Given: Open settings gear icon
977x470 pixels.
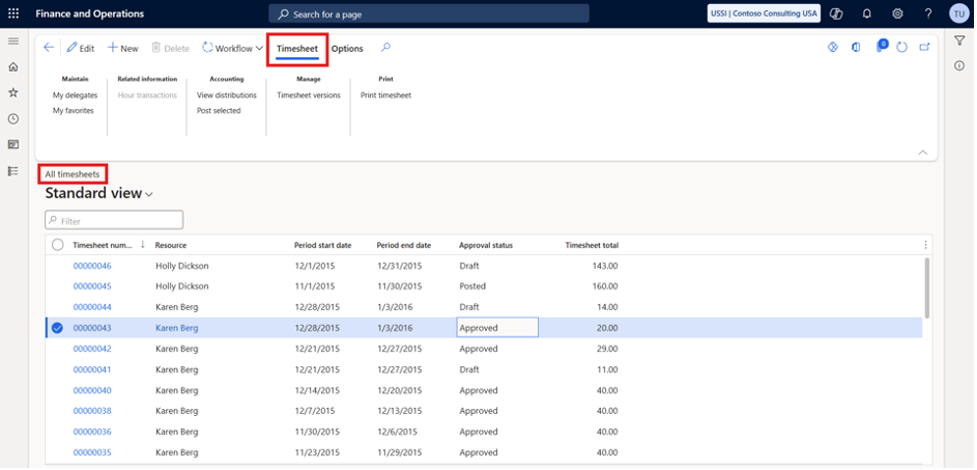Looking at the screenshot, I should pyautogui.click(x=897, y=13).
